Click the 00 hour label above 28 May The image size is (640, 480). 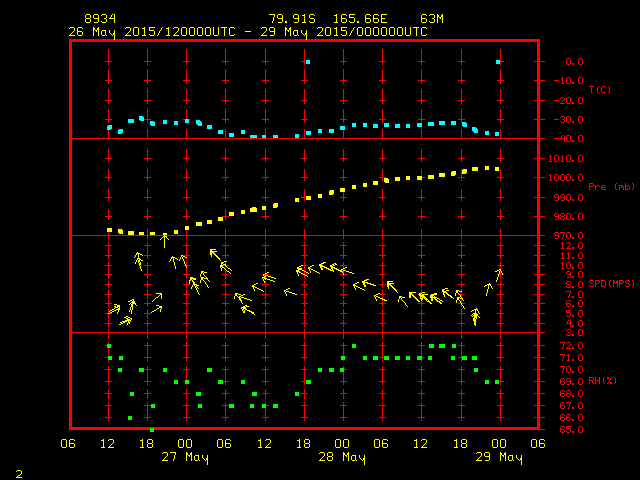point(342,444)
